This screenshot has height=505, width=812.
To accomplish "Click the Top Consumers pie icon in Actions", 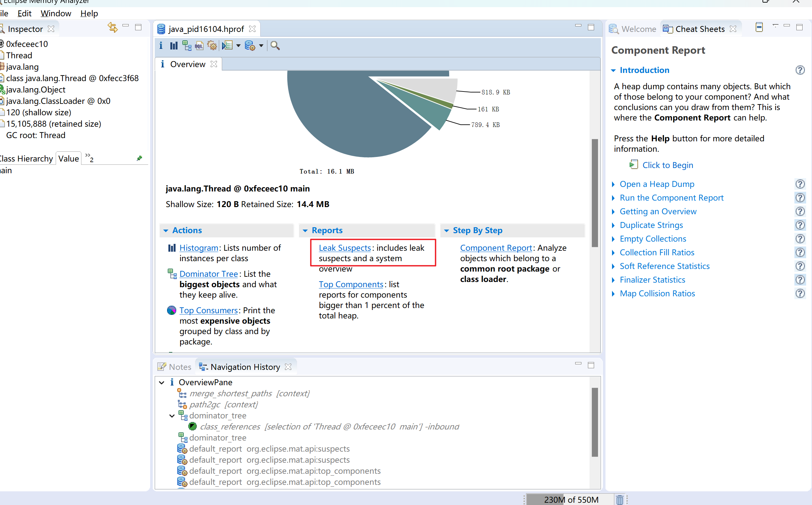I will pos(171,310).
